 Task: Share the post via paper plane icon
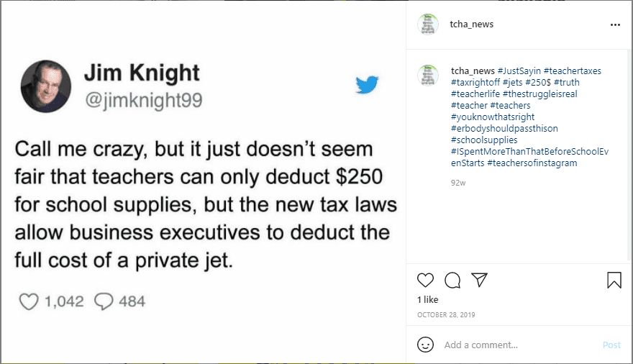pyautogui.click(x=480, y=280)
